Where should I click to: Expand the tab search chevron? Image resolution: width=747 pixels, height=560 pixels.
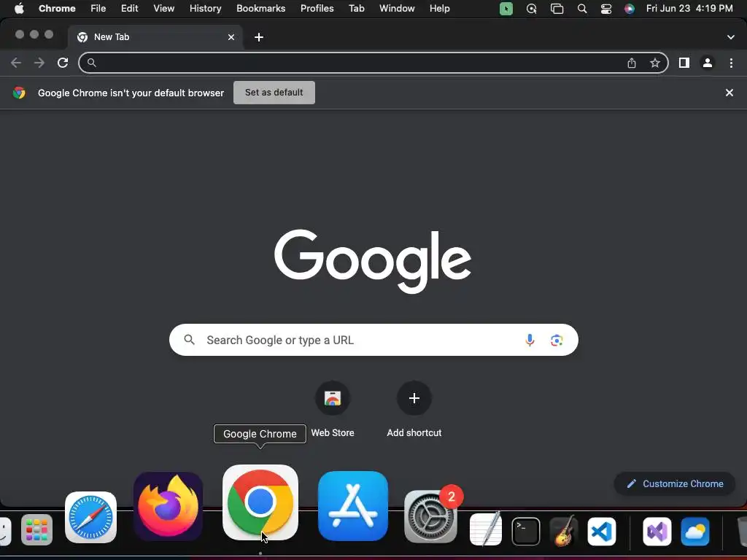tap(731, 37)
